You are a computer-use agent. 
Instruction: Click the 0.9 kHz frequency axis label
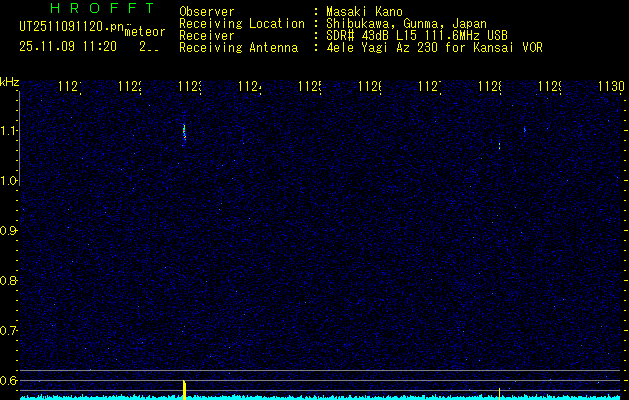click(x=8, y=231)
